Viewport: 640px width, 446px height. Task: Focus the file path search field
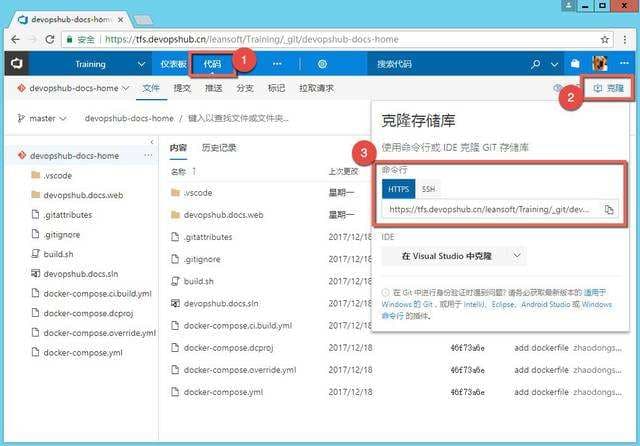(x=238, y=118)
